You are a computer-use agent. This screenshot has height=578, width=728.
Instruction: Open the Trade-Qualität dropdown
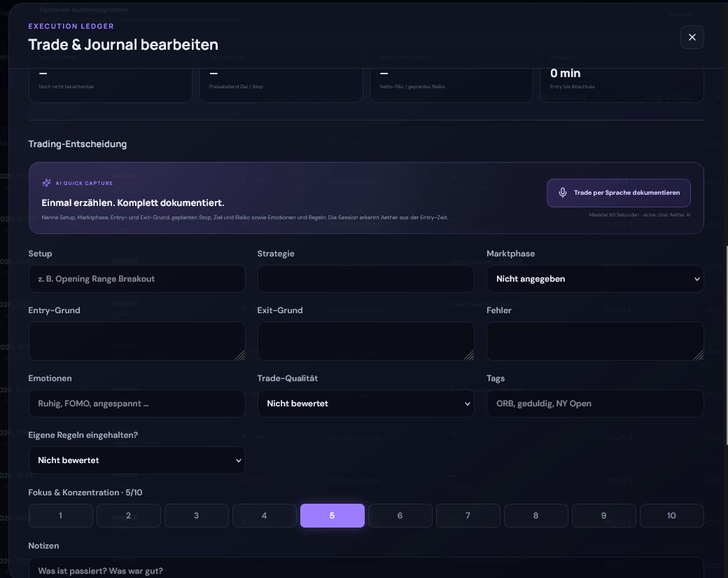pyautogui.click(x=366, y=404)
